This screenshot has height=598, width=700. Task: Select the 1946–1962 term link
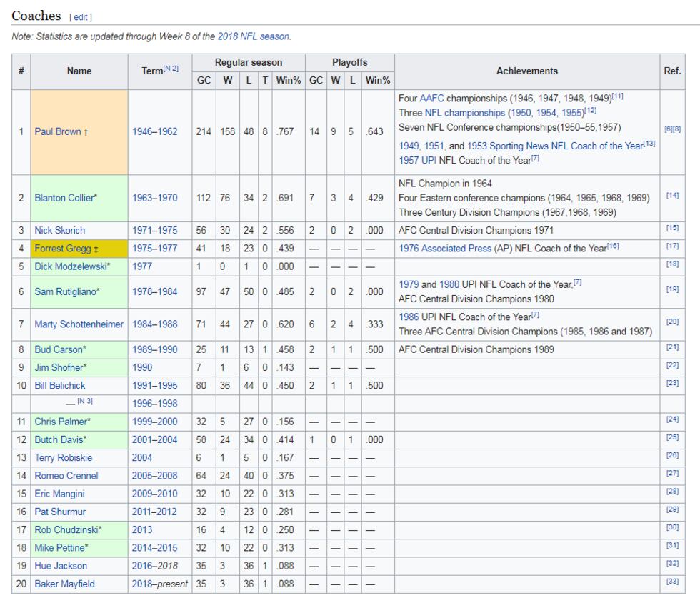(x=154, y=132)
